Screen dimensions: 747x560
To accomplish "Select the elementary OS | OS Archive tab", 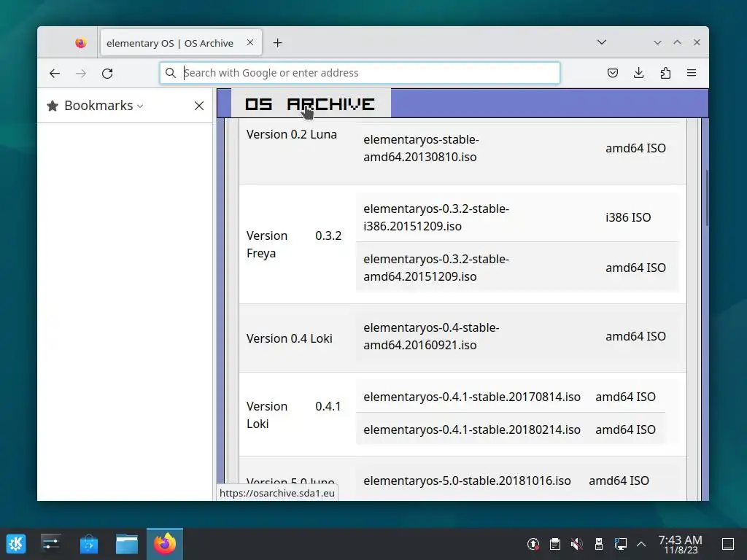I will 181,43.
